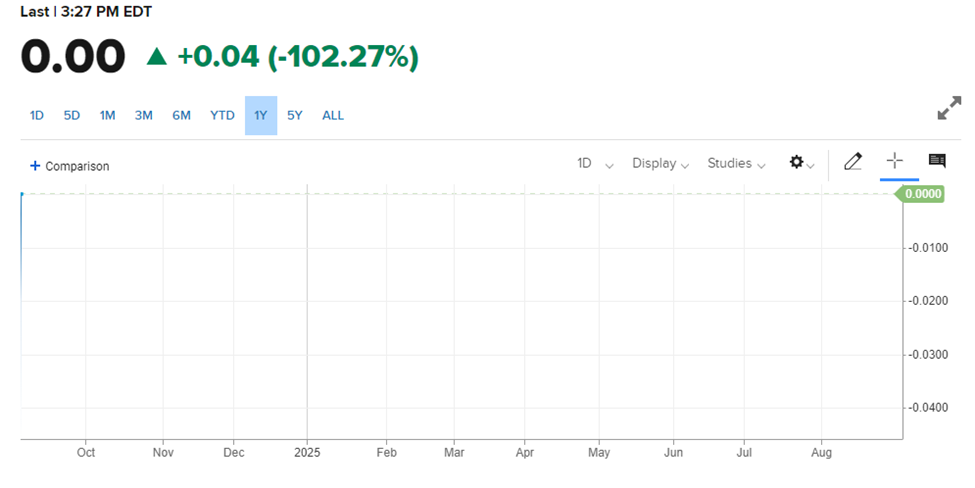The image size is (975, 488).
Task: Choose the 1D time range
Action: [x=37, y=115]
